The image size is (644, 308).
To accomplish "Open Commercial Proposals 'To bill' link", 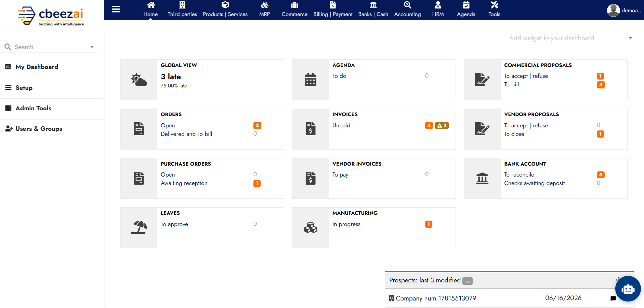I will coord(512,84).
